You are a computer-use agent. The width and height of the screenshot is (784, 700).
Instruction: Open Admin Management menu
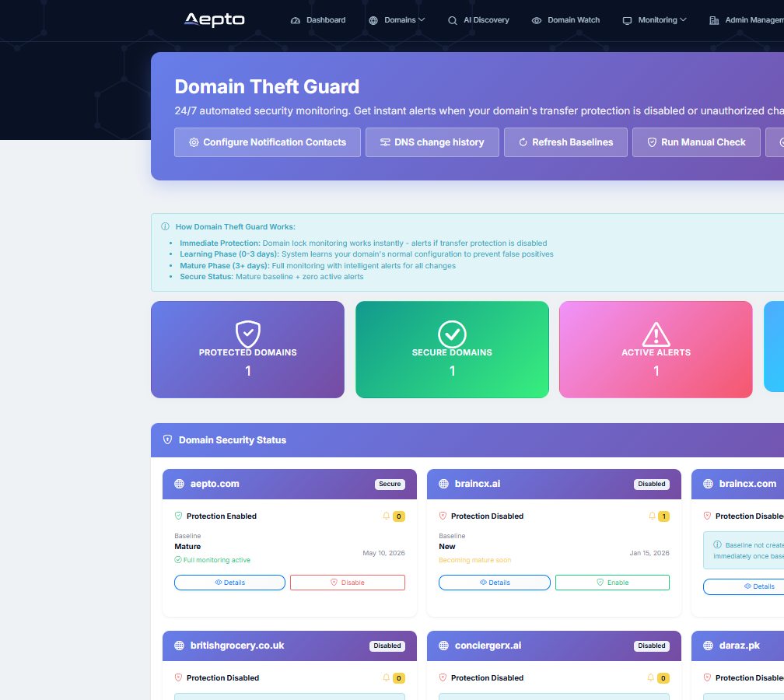click(747, 20)
